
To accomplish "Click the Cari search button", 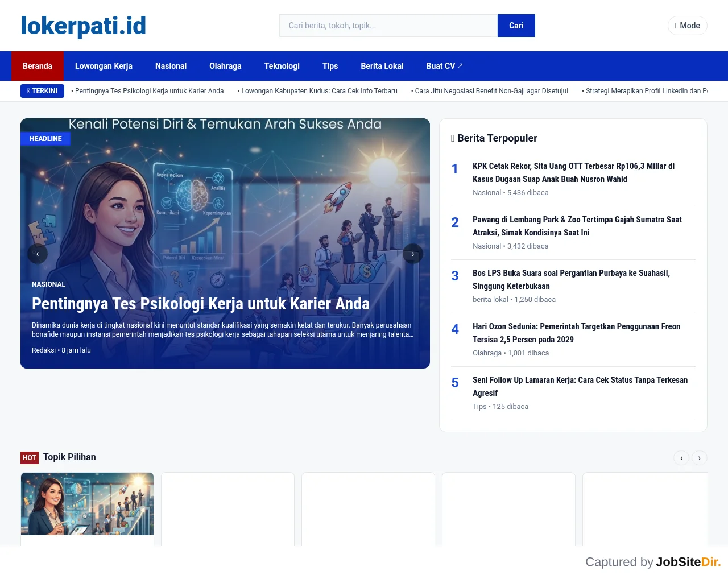I will [x=516, y=26].
